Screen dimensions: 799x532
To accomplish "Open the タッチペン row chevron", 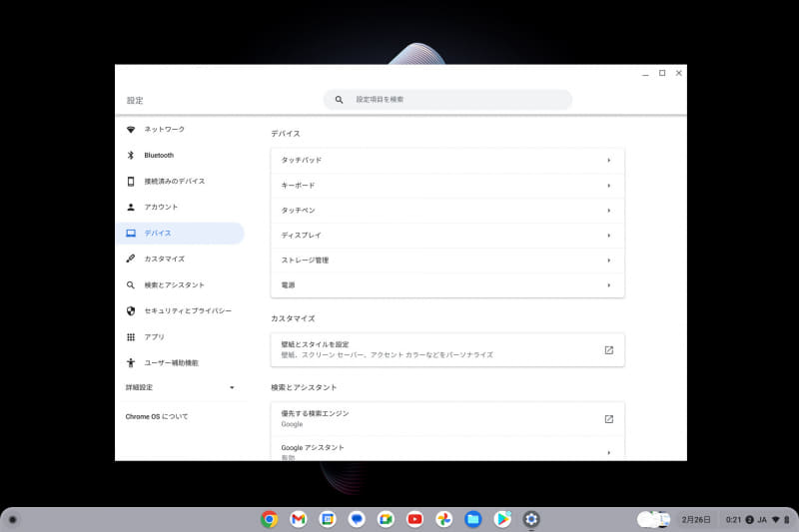I will click(608, 211).
